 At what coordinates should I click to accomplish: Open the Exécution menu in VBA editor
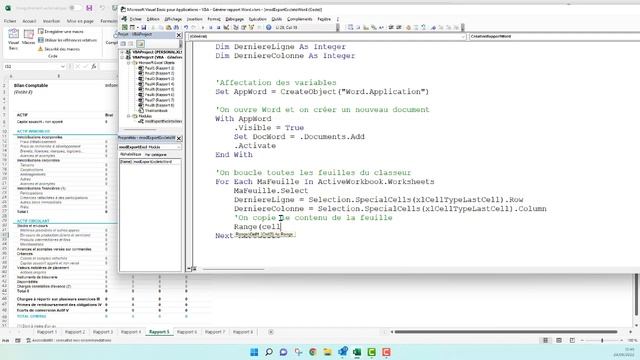point(258,19)
